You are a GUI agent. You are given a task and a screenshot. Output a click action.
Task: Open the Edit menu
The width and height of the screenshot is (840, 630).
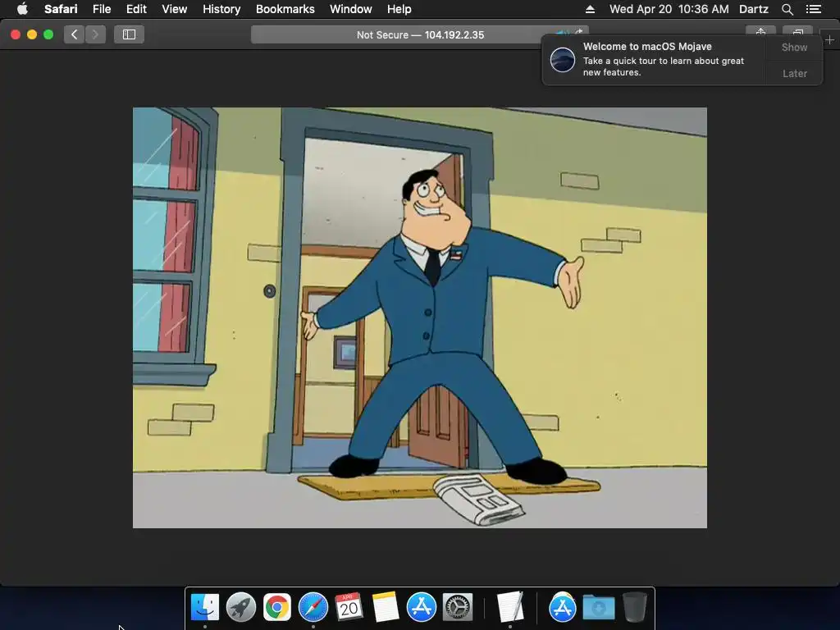click(x=136, y=9)
